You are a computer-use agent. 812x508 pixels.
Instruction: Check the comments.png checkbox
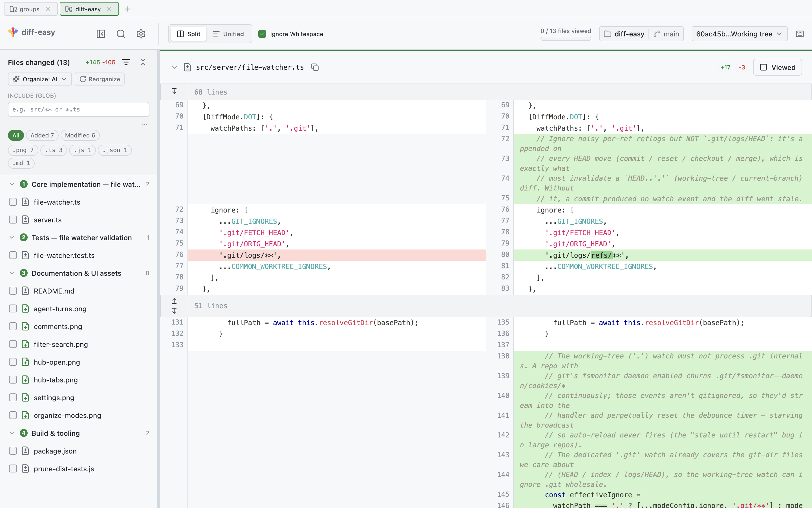point(13,327)
